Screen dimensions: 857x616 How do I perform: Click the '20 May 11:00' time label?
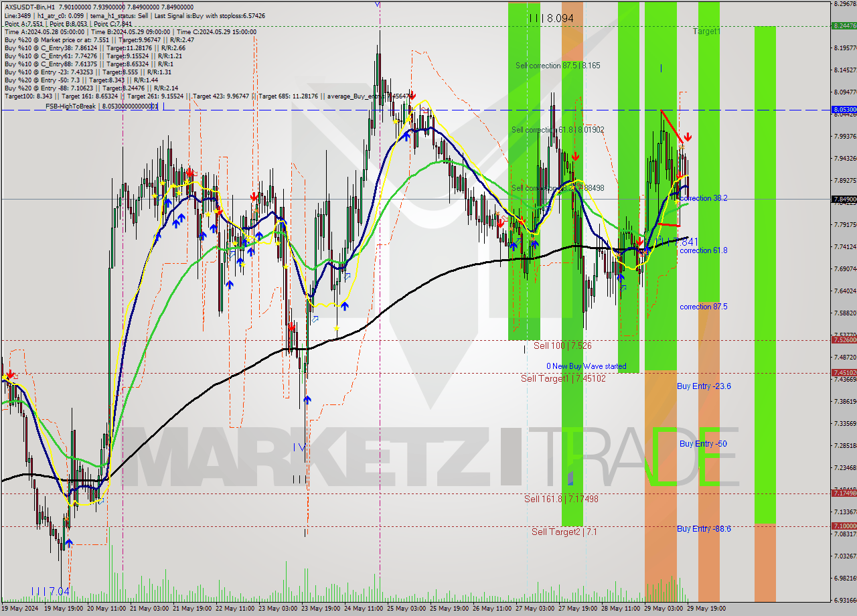[106, 609]
